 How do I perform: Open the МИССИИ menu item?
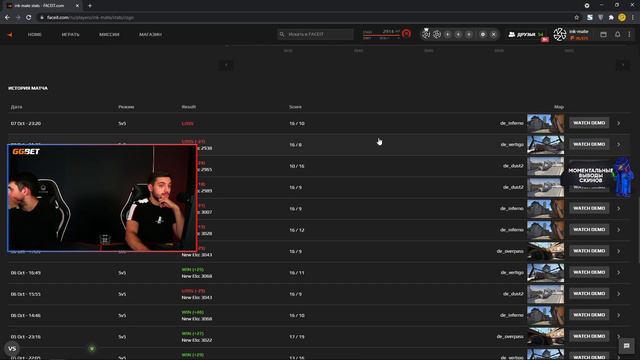click(x=109, y=35)
